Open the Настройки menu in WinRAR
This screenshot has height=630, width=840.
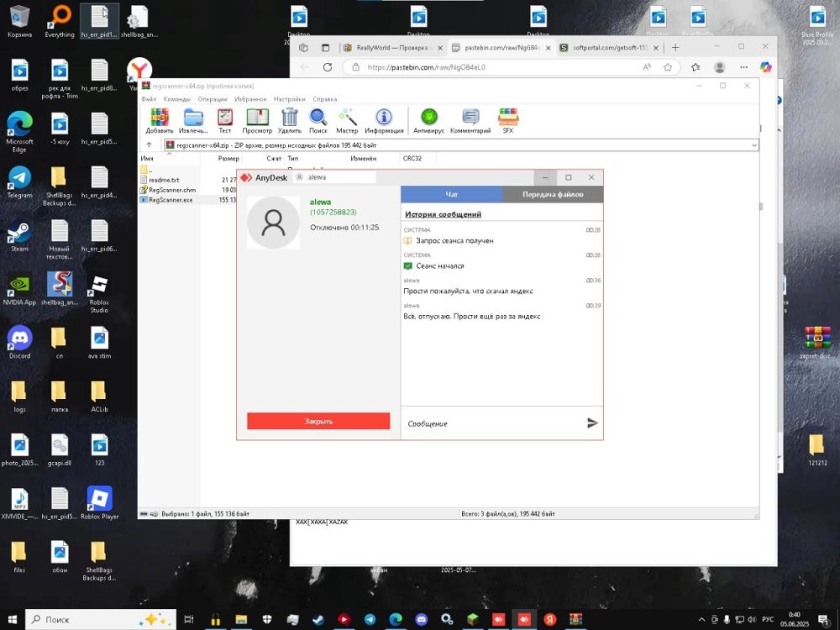pos(289,99)
